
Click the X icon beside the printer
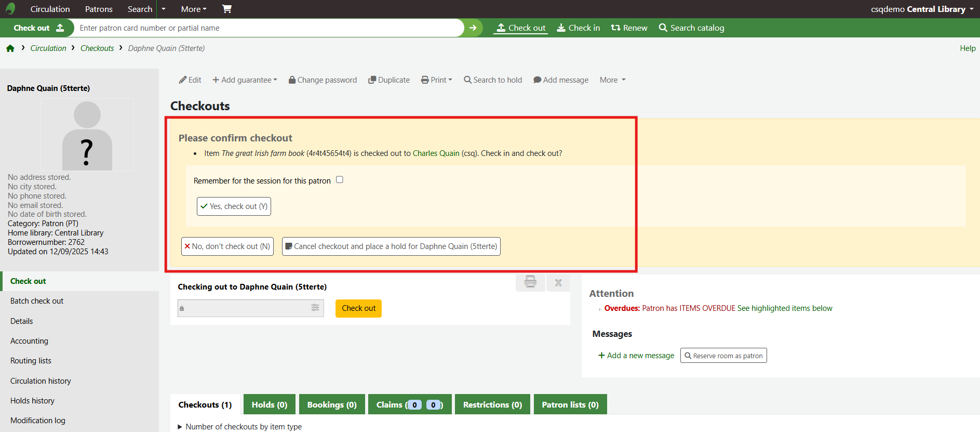coord(558,283)
